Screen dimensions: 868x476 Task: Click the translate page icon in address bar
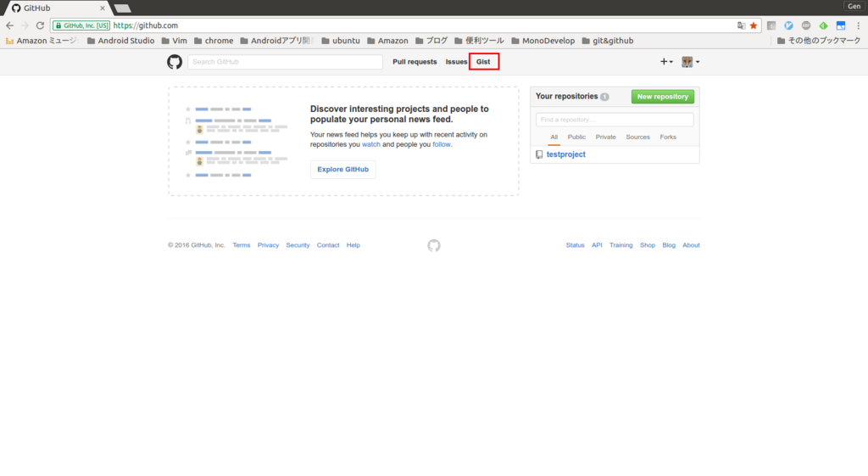coord(741,25)
